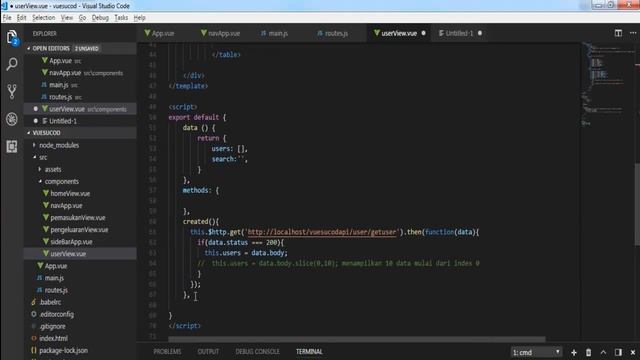640x360 pixels.
Task: Open sideBarApp.vue in the file tree
Action: coord(71,242)
